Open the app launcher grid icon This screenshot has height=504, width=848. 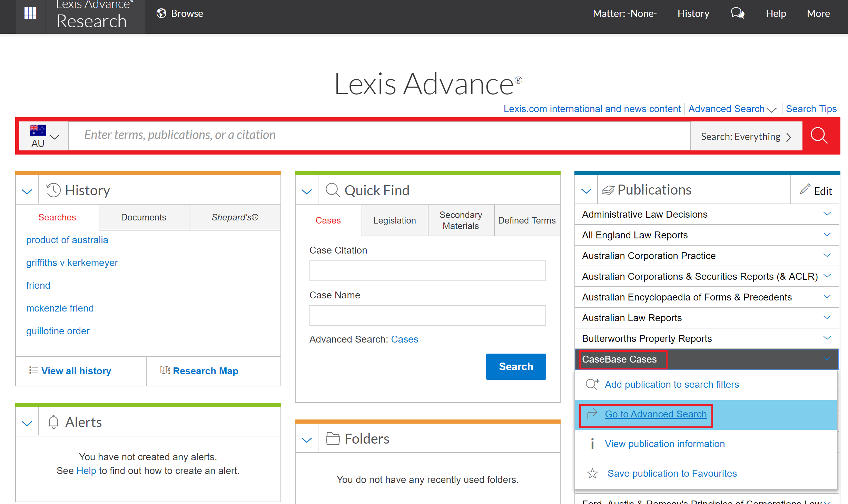[30, 13]
